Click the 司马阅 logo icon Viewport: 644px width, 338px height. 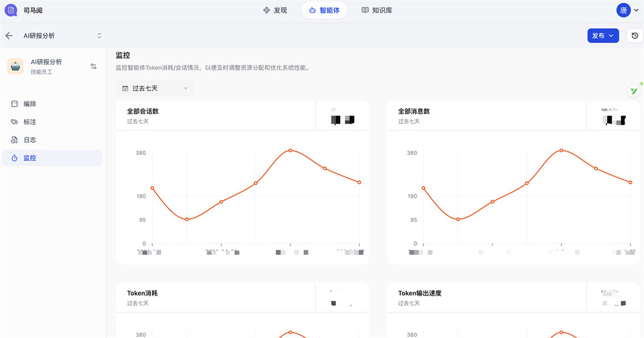[11, 10]
